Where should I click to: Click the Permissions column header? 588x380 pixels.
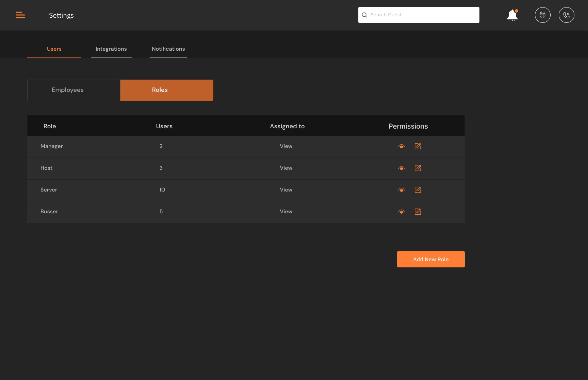pos(408,126)
